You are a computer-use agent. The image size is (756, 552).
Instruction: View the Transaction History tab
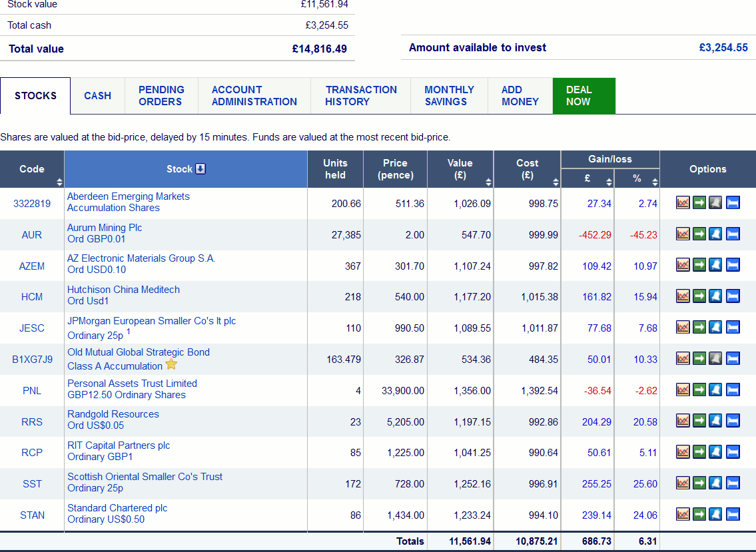point(360,96)
